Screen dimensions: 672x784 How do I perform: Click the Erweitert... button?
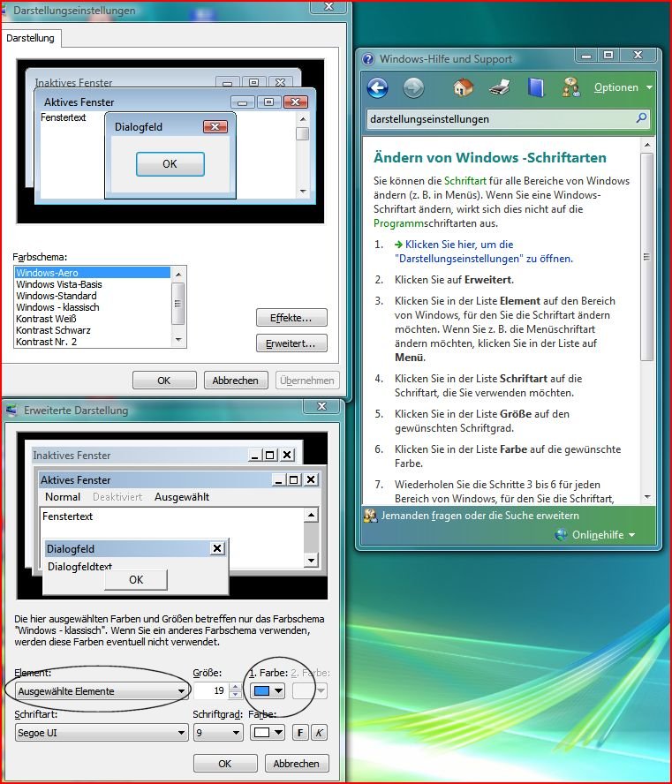[291, 343]
